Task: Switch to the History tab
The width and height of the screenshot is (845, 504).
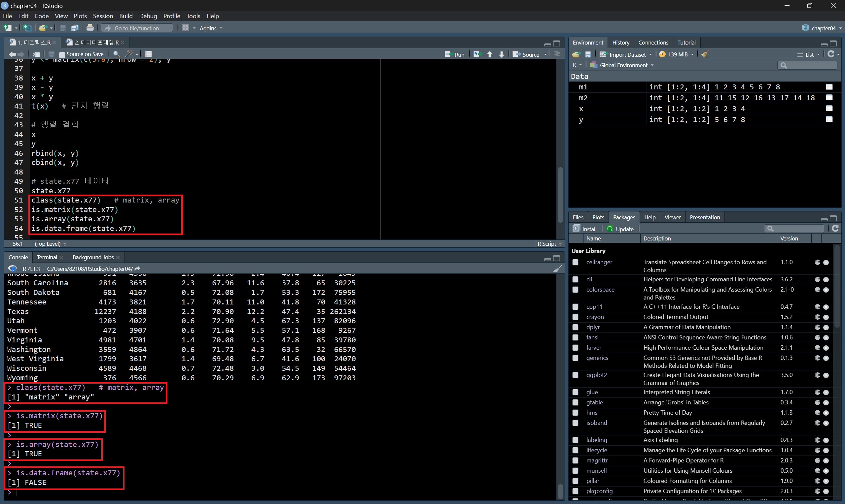Action: [620, 43]
